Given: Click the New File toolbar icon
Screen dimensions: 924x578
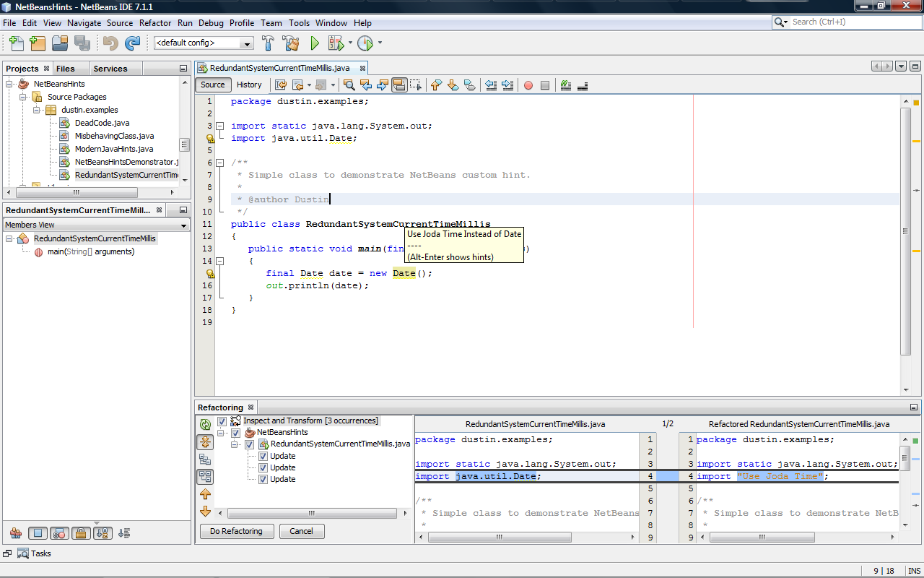Looking at the screenshot, I should tap(16, 43).
